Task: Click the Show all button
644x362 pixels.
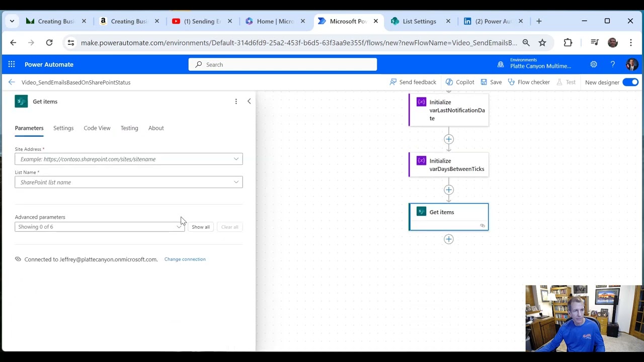Action: 201,227
